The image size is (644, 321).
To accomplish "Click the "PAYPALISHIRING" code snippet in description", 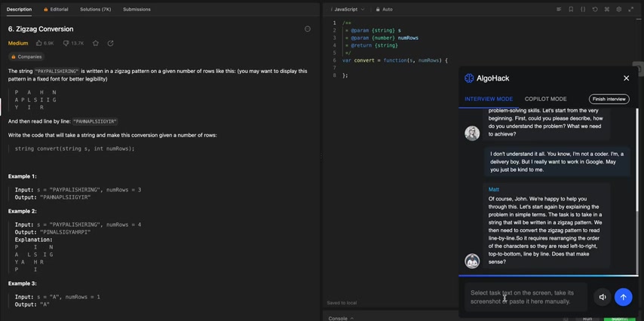I will (57, 71).
